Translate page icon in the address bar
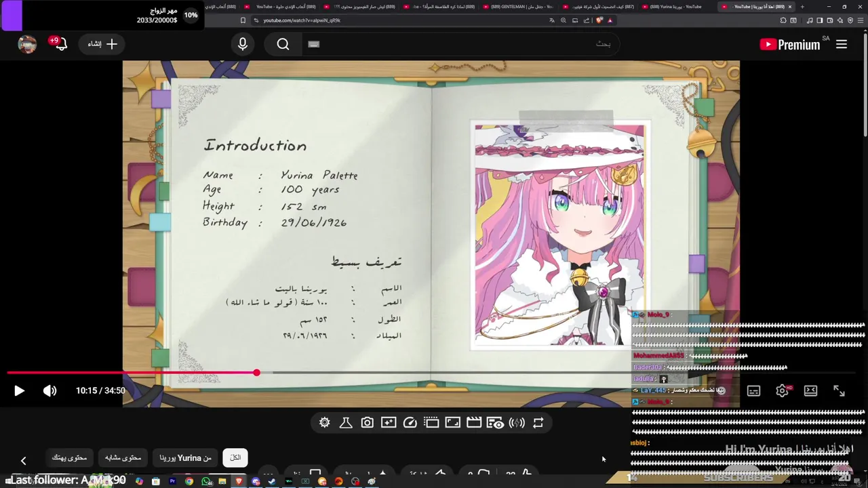868x488 pixels. [552, 20]
